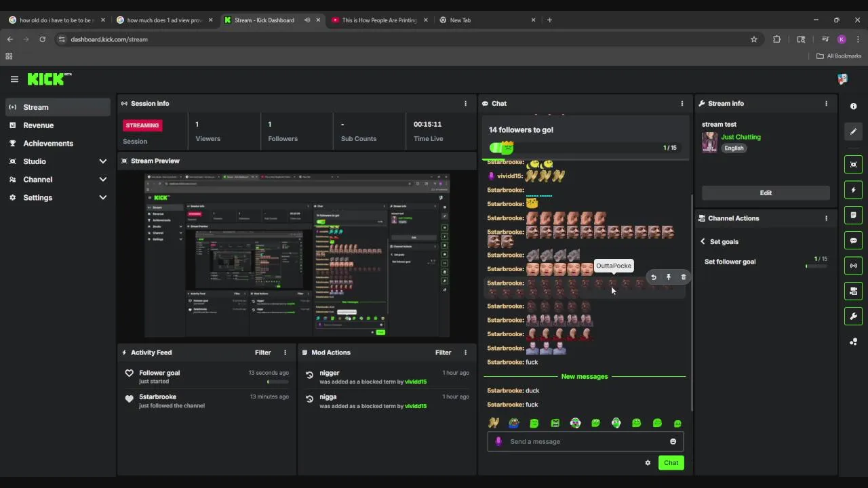The height and width of the screenshot is (488, 868).
Task: Open the hamburger menu beside the Kick logo
Action: pos(14,79)
